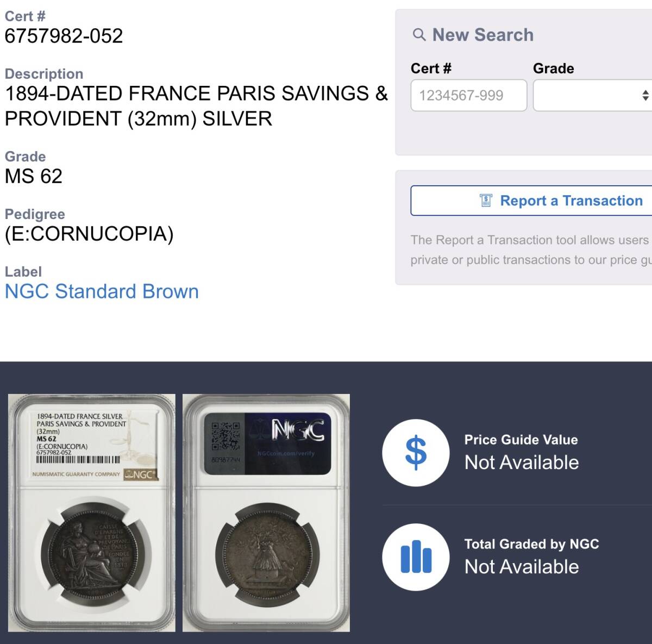This screenshot has width=652, height=644.
Task: Click the MS 62 grade value
Action: [33, 176]
